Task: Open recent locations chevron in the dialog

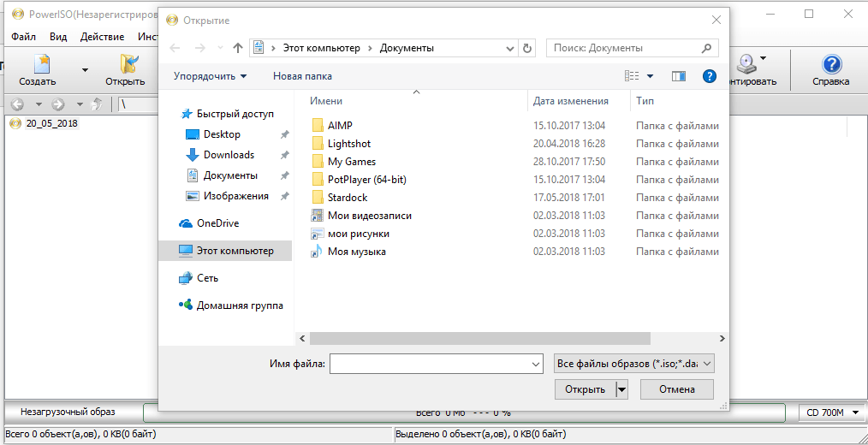Action: coord(220,48)
